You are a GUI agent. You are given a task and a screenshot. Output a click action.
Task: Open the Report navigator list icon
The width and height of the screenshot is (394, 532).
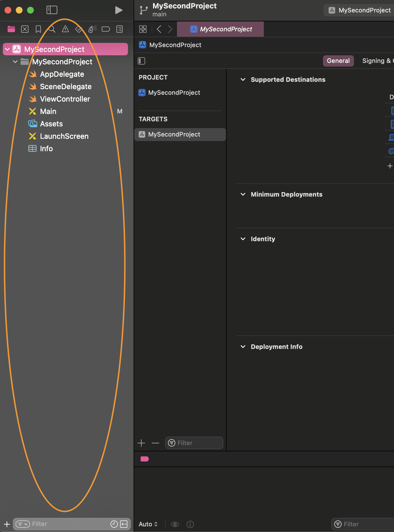click(x=119, y=29)
